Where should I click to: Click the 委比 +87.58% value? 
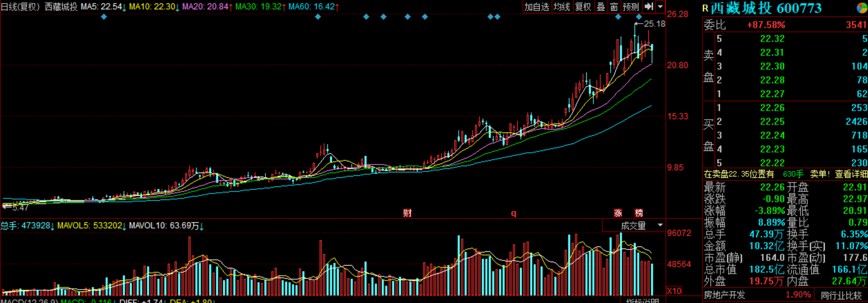tap(766, 25)
